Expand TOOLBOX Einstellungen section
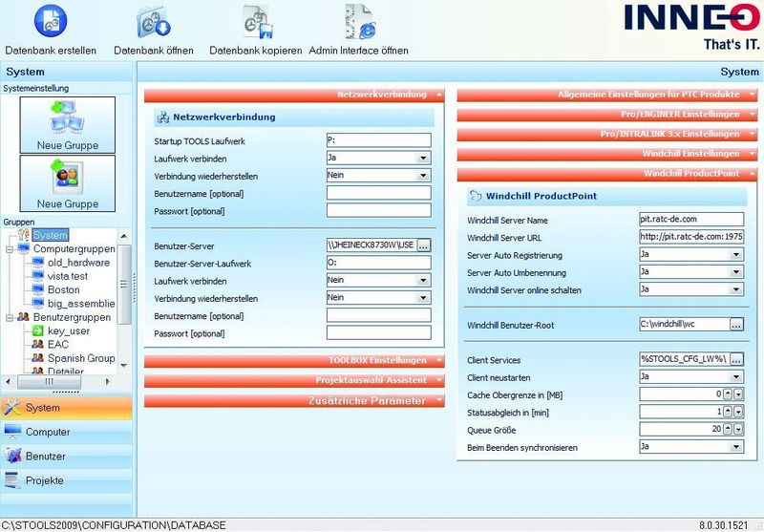The height and width of the screenshot is (532, 764). pos(294,360)
